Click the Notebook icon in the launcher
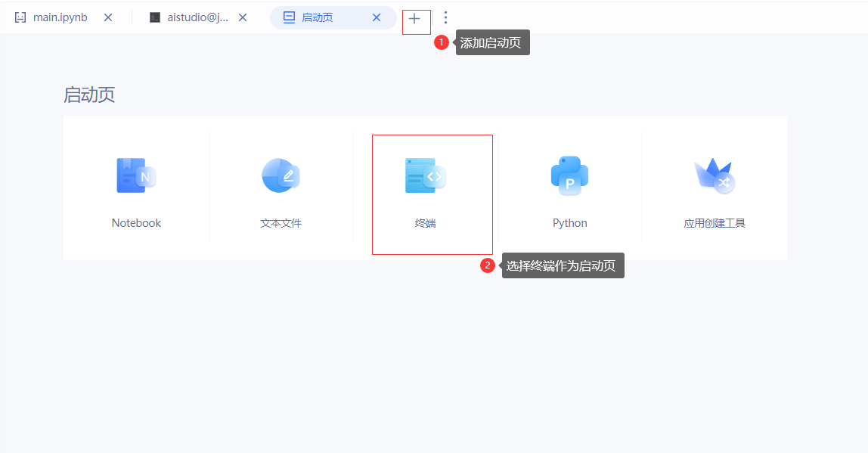The width and height of the screenshot is (868, 453). coord(136,175)
